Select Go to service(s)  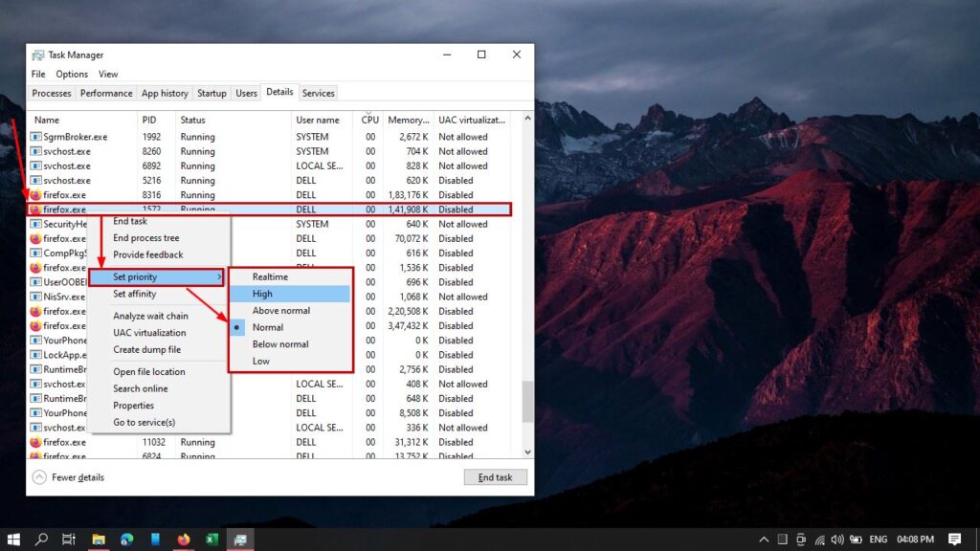click(144, 422)
